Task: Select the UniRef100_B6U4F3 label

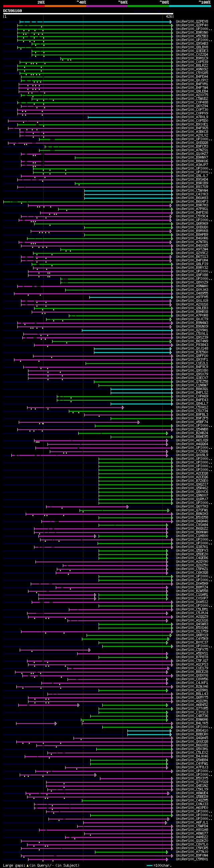Action: coord(192,202)
